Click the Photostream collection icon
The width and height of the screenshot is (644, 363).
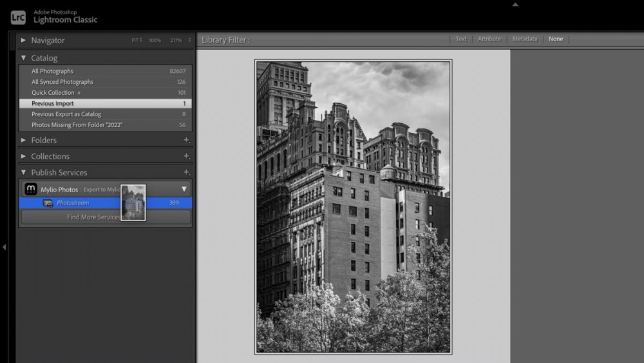coord(48,203)
